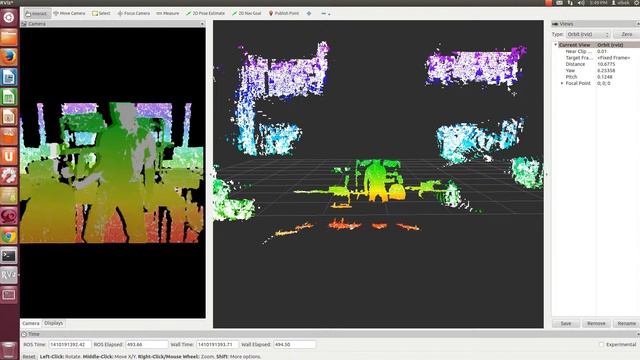
Task: Click Remove in the Views panel
Action: click(x=596, y=324)
